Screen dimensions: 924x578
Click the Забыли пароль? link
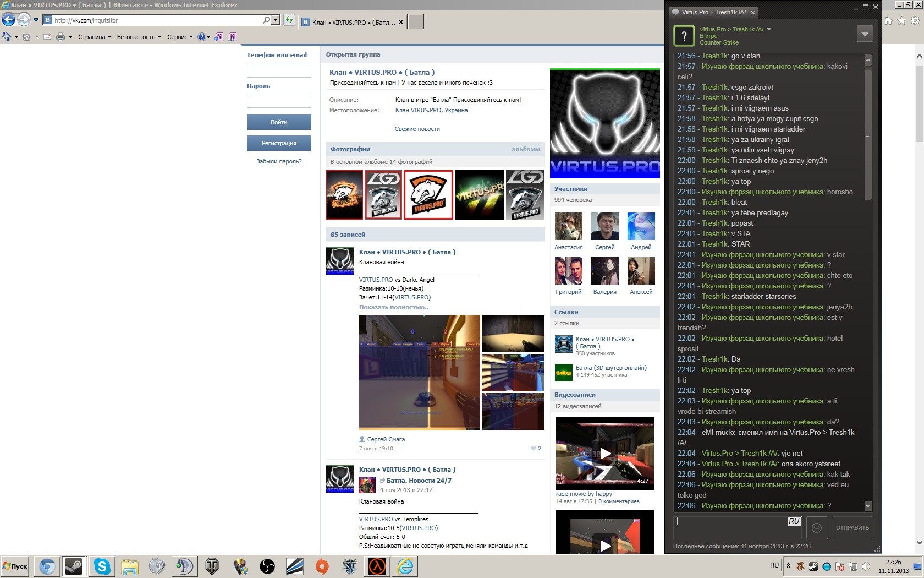[279, 161]
